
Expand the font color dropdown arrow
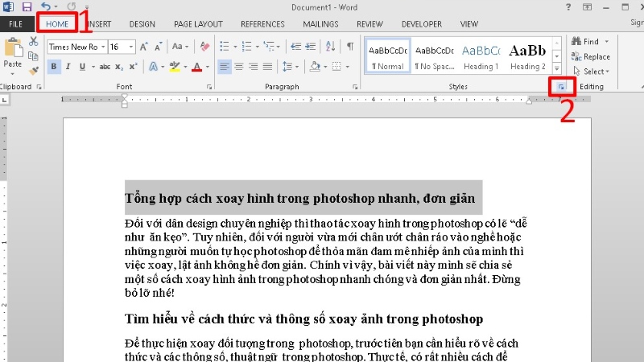[x=208, y=67]
